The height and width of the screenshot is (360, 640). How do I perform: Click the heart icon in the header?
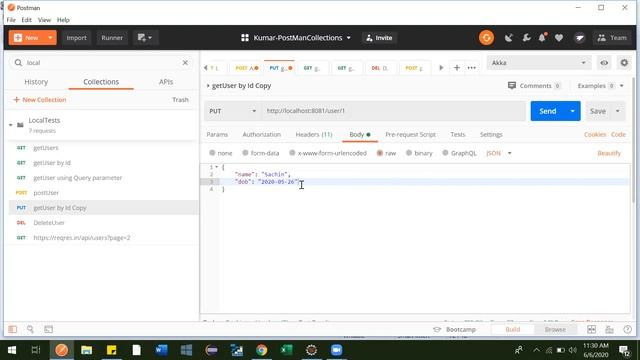(x=559, y=38)
